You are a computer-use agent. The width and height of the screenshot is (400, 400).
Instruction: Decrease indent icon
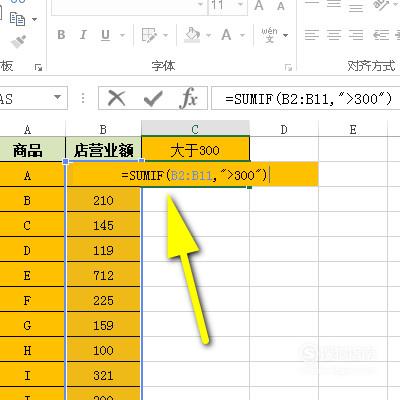click(x=381, y=35)
